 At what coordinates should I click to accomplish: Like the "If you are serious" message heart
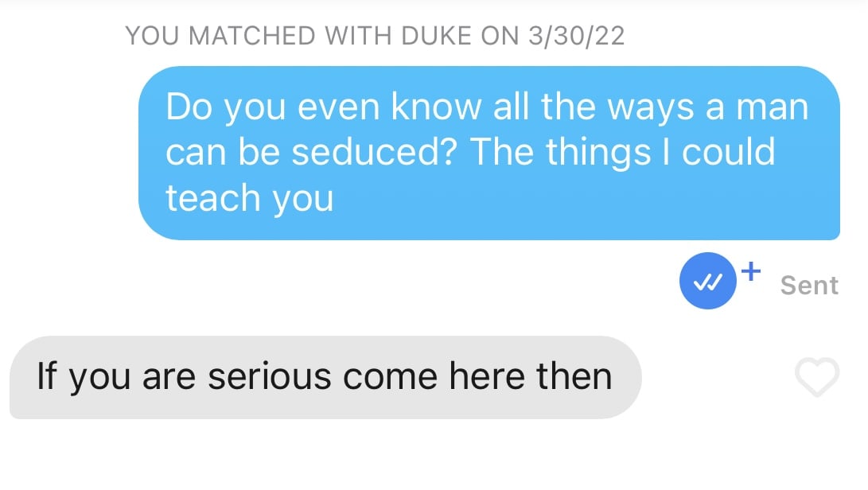pos(817,376)
